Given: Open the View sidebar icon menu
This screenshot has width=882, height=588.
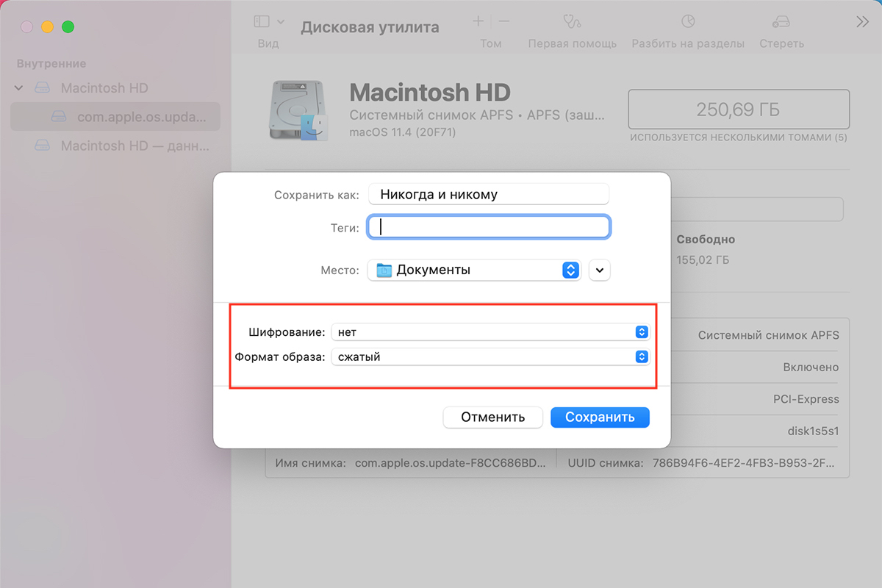Looking at the screenshot, I should pyautogui.click(x=268, y=22).
